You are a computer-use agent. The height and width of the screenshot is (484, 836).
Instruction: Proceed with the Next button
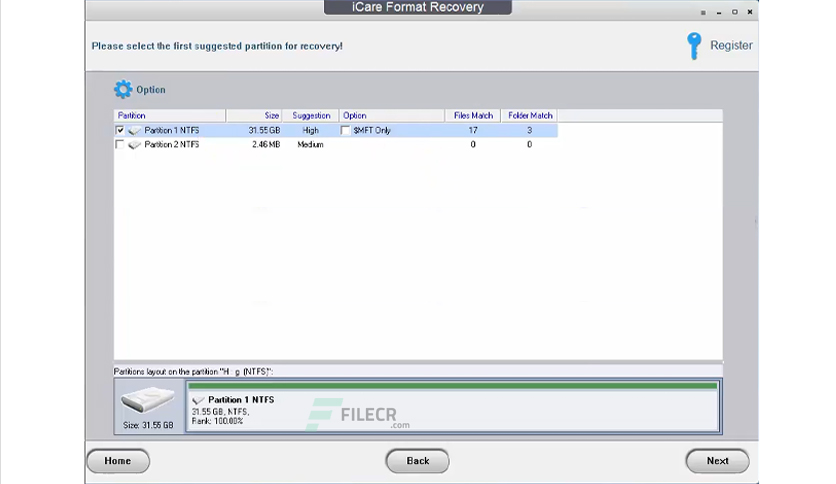(x=718, y=461)
